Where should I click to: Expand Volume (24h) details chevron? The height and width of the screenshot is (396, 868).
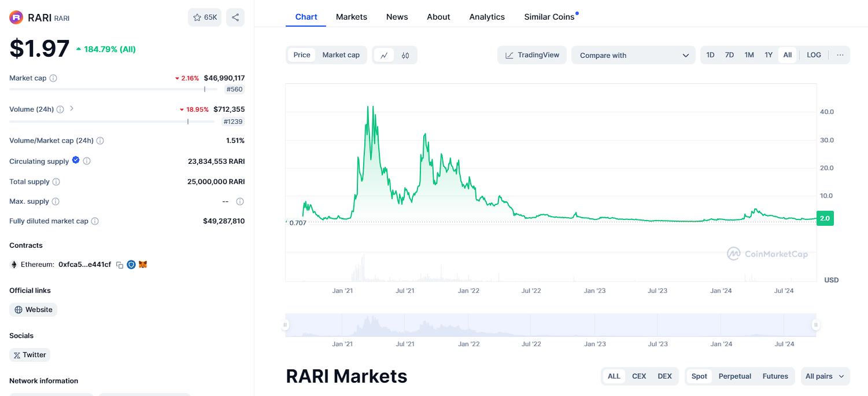(72, 109)
